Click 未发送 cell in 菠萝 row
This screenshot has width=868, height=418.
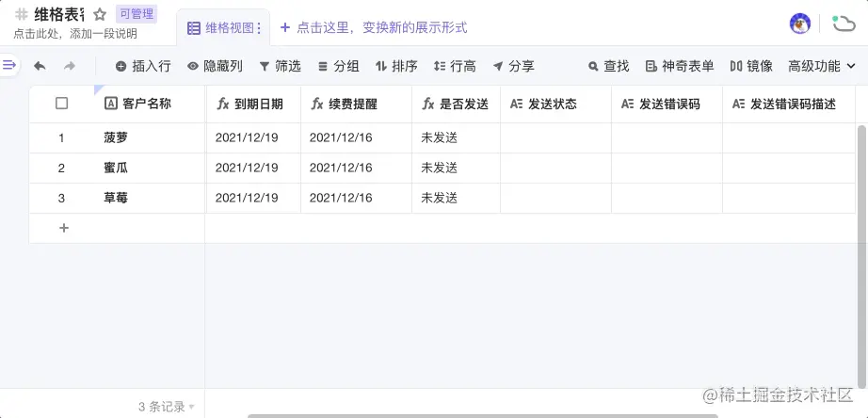coord(457,137)
